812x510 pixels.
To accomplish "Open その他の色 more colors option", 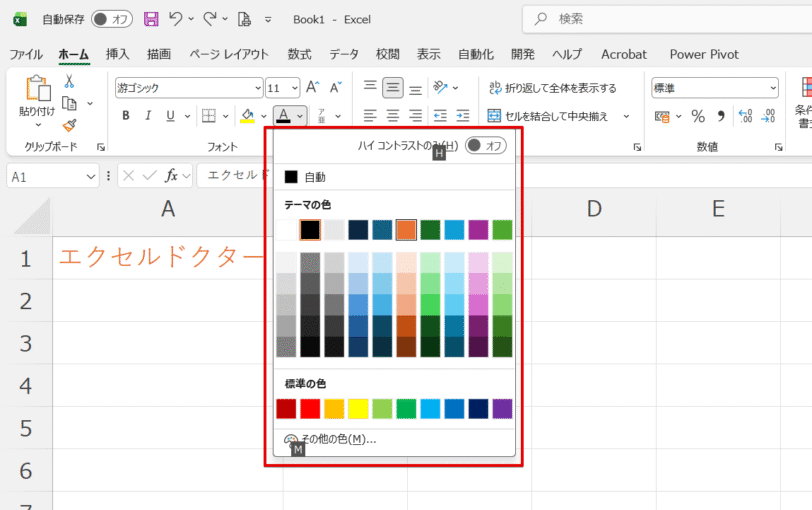I will (x=394, y=440).
